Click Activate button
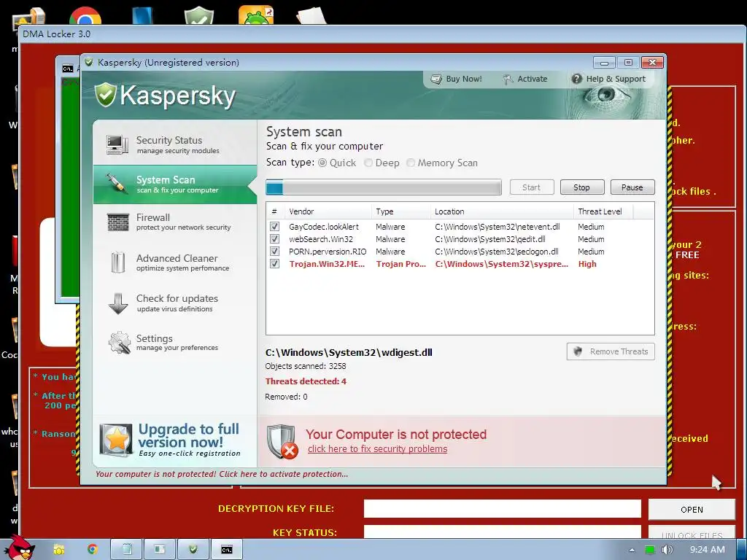The height and width of the screenshot is (560, 747). tap(525, 79)
